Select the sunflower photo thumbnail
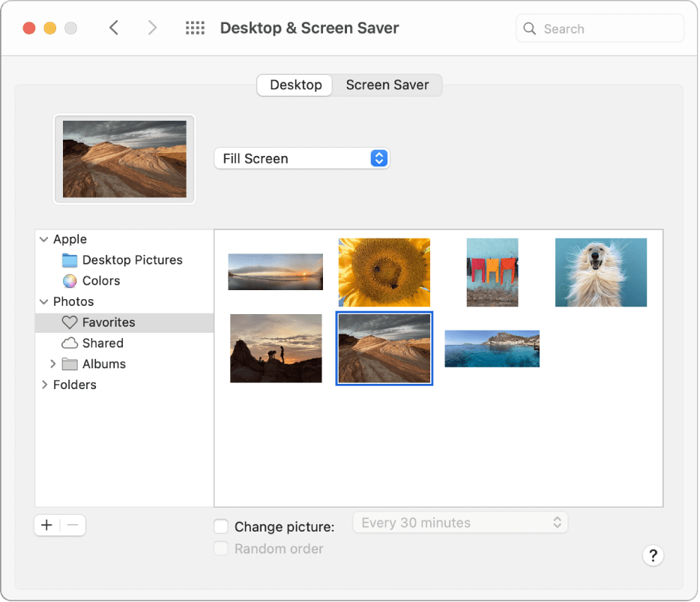The width and height of the screenshot is (700, 602). (384, 272)
